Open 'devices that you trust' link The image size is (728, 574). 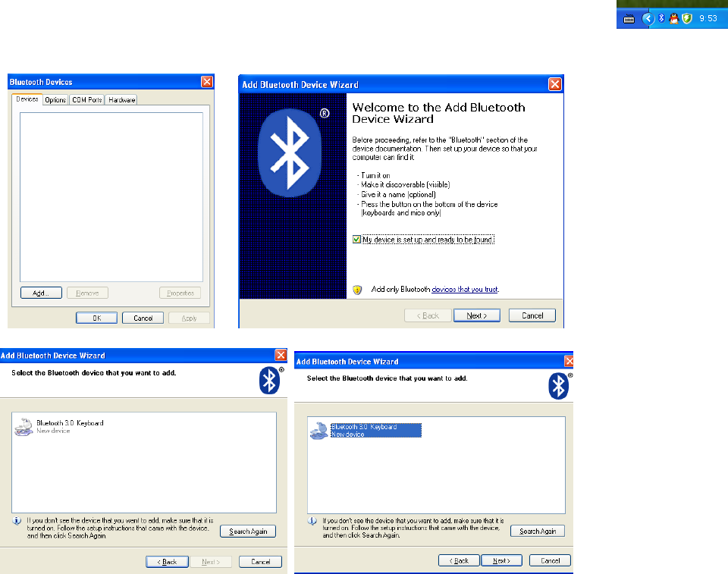pyautogui.click(x=465, y=290)
